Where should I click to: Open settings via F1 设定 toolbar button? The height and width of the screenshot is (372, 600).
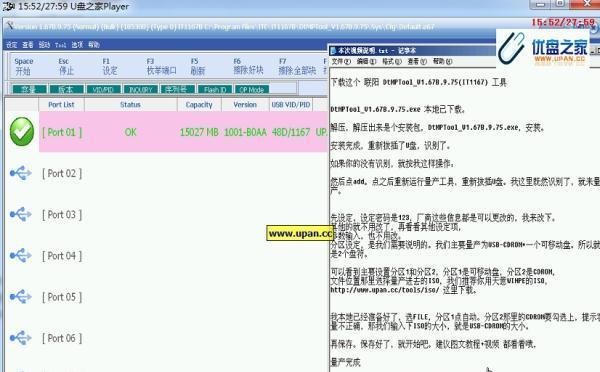[x=110, y=66]
